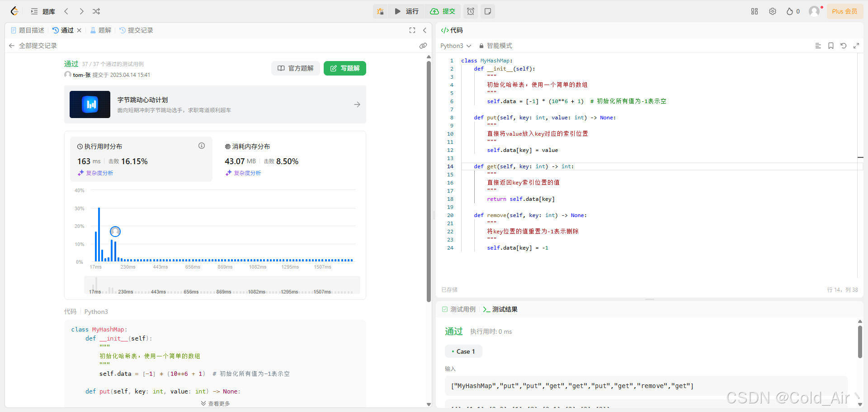This screenshot has height=412, width=868.
Task: Expand the code editor to fullscreen
Action: [x=856, y=46]
